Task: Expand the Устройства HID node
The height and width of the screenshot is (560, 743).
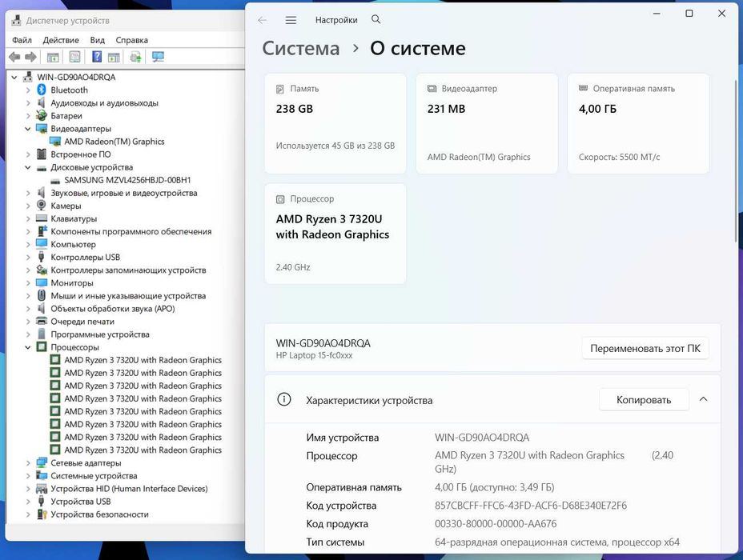Action: 27,489
